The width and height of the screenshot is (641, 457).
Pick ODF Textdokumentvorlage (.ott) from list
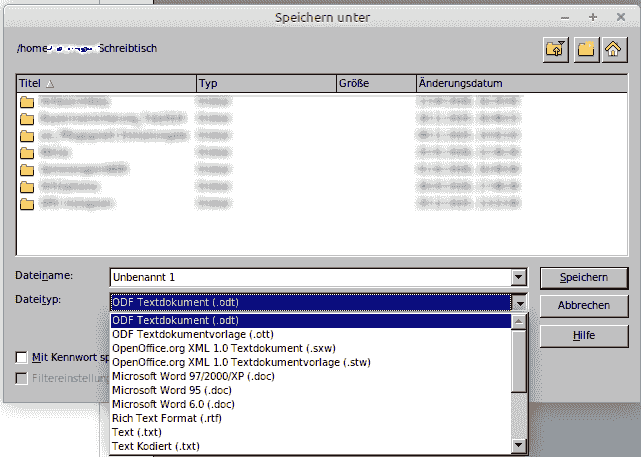coord(193,334)
